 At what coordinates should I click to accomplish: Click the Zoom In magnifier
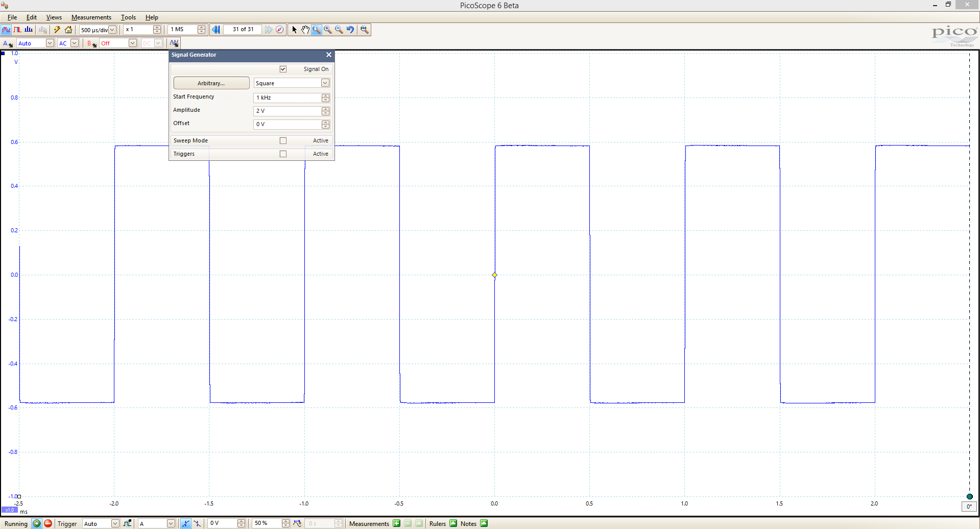coord(328,30)
